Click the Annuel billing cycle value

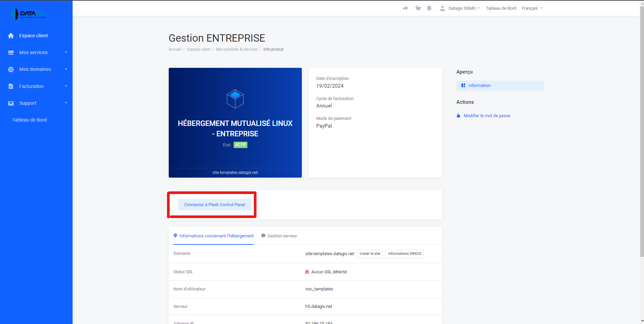pos(324,106)
